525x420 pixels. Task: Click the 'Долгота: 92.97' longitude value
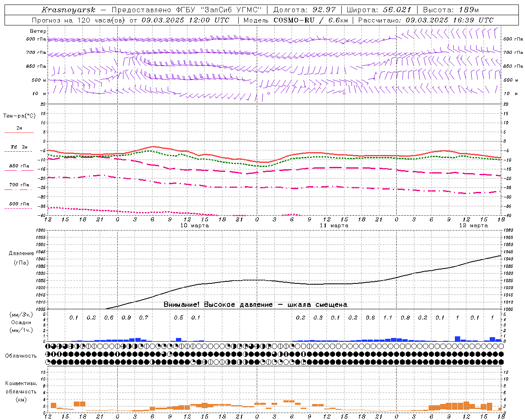coord(304,10)
